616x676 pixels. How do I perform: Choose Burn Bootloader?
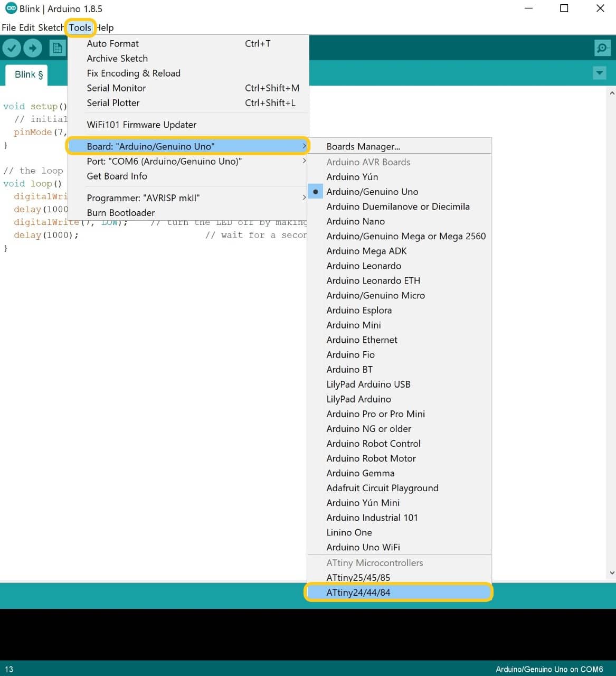pos(188,213)
